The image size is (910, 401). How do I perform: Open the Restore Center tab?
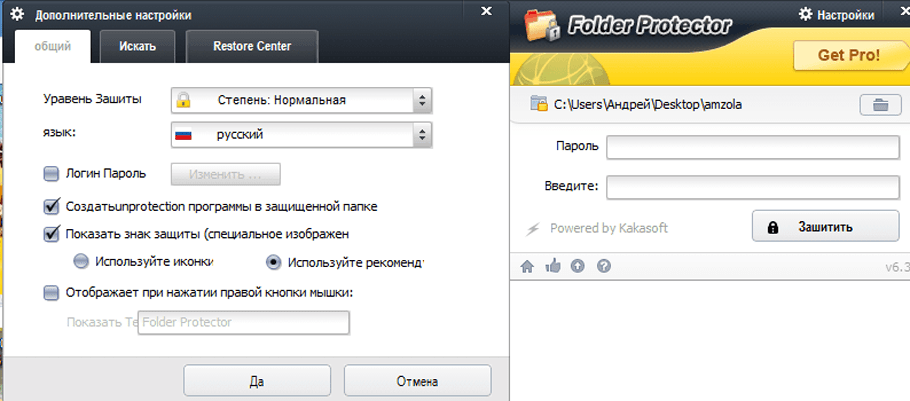(x=252, y=46)
